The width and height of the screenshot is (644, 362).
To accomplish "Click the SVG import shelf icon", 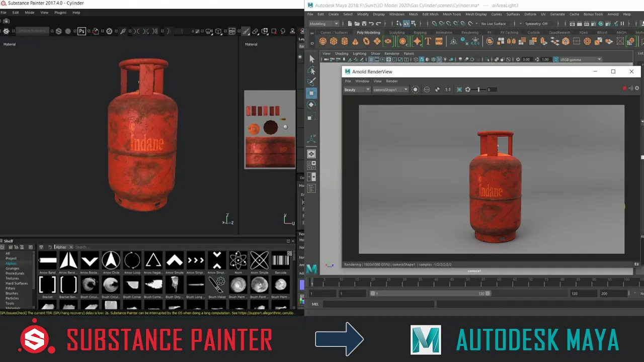I will [x=439, y=41].
